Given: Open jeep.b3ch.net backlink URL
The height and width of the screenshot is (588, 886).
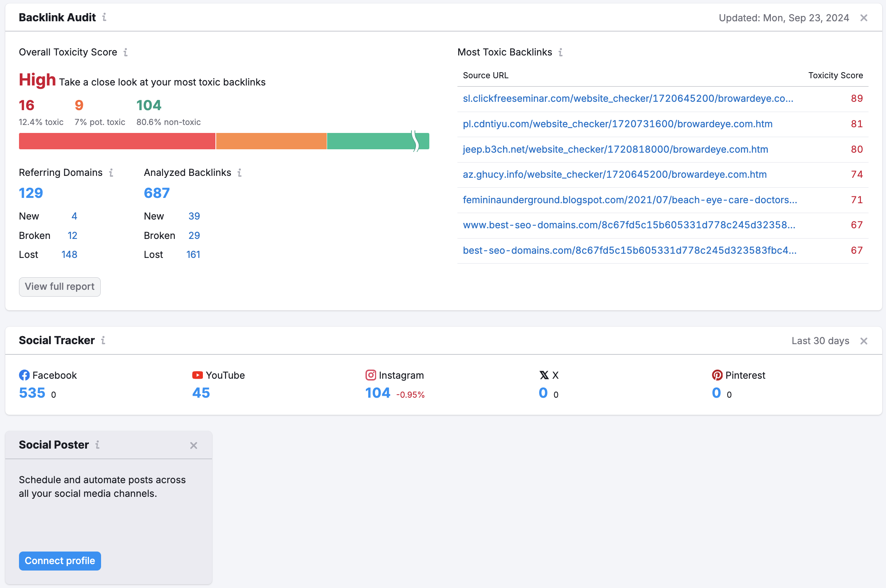Looking at the screenshot, I should (x=615, y=150).
